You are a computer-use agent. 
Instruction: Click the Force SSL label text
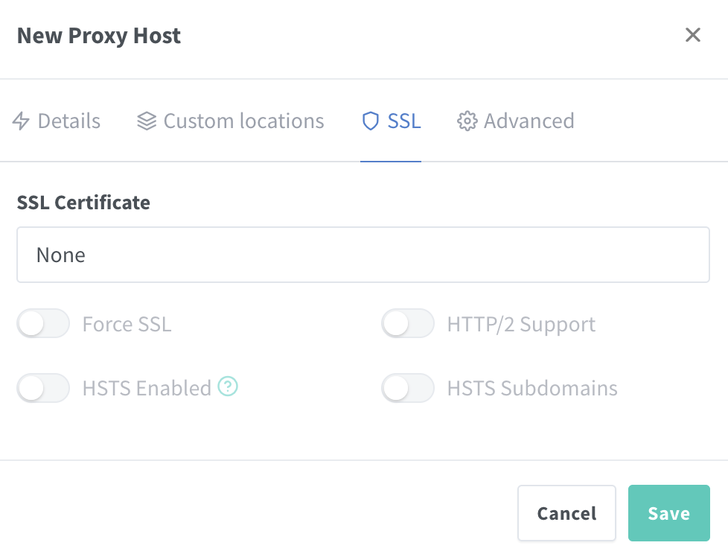(x=127, y=325)
